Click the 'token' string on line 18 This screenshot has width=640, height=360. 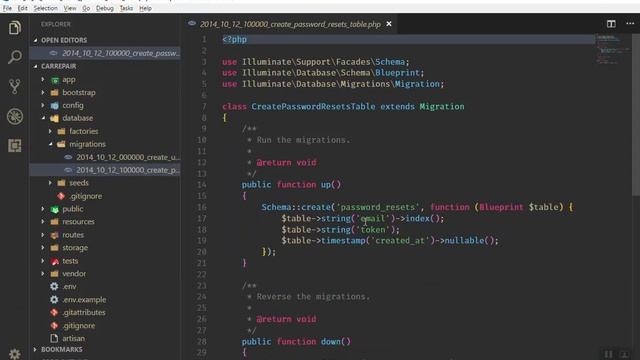pyautogui.click(x=373, y=229)
